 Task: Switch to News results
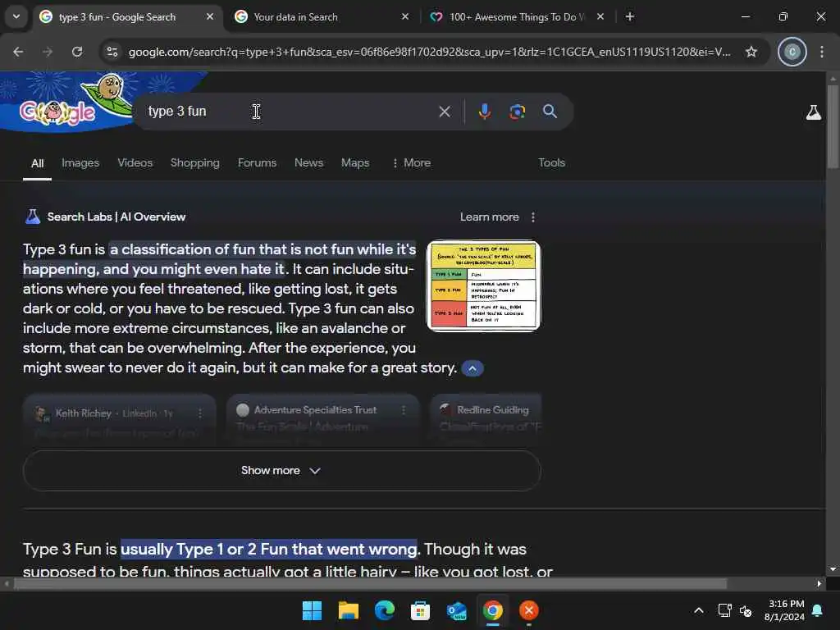[x=308, y=162]
